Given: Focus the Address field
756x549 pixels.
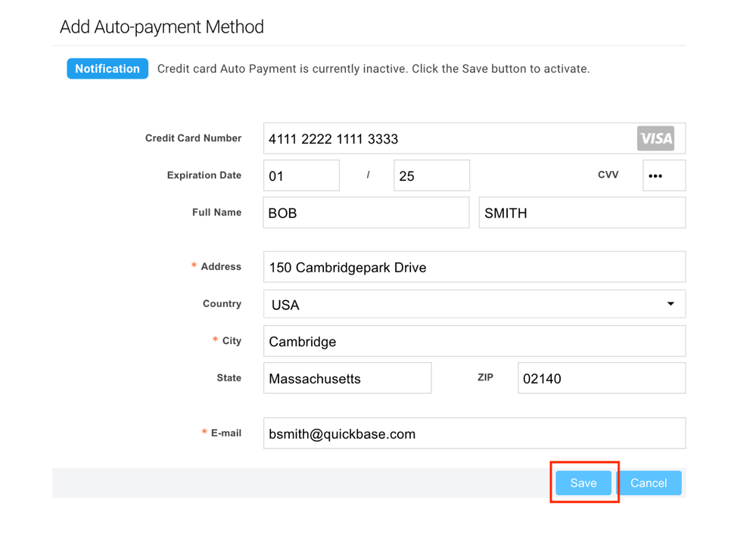Looking at the screenshot, I should [x=474, y=267].
